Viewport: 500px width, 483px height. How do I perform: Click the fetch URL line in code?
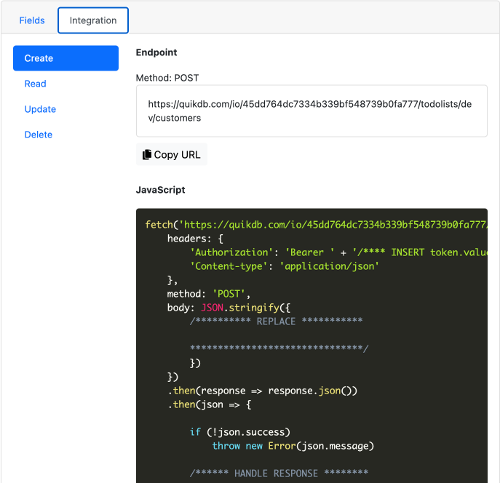click(316, 225)
